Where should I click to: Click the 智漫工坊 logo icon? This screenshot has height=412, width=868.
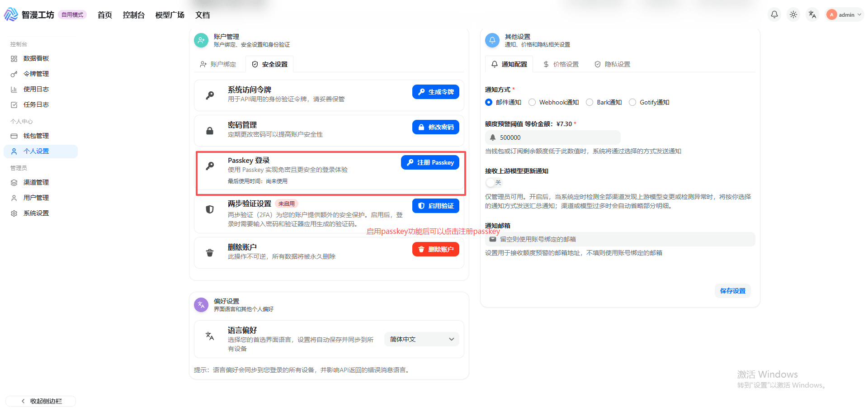pos(11,14)
